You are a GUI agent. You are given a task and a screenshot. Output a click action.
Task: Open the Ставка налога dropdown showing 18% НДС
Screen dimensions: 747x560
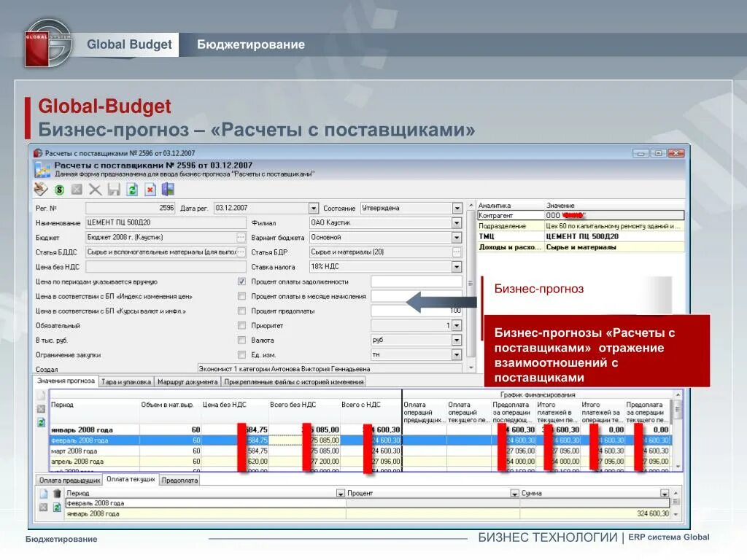tap(457, 267)
